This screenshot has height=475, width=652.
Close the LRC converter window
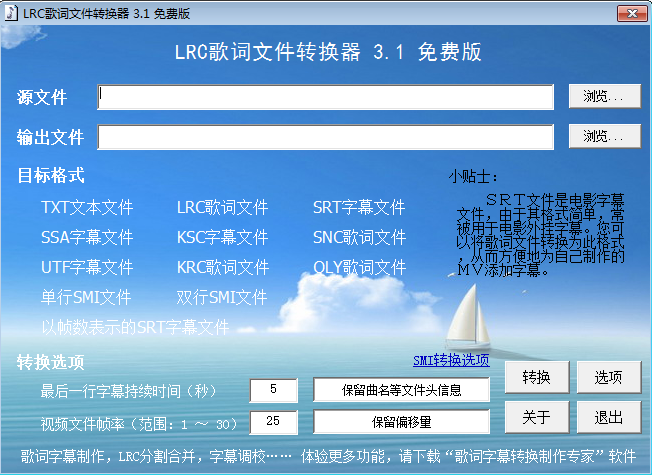(x=632, y=13)
